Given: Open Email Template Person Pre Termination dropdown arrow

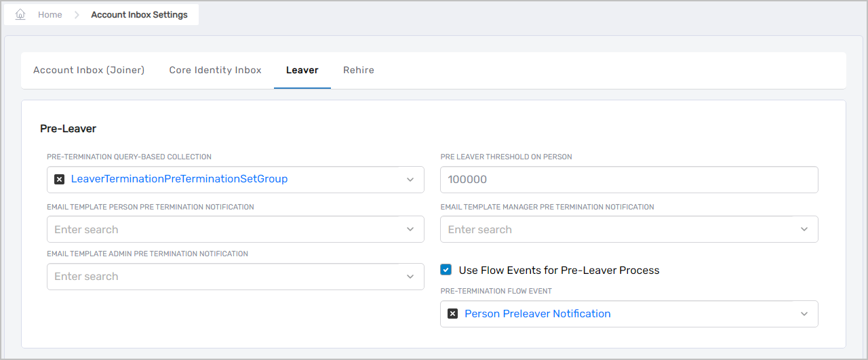Looking at the screenshot, I should coord(410,229).
